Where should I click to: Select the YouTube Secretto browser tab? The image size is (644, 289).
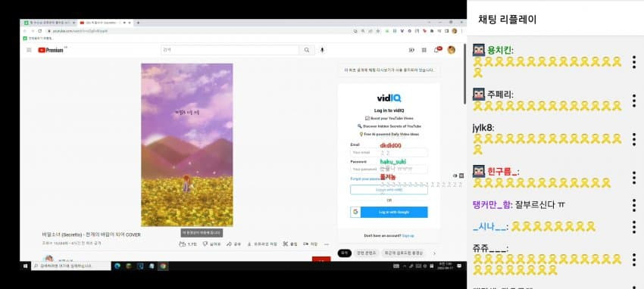coord(105,23)
